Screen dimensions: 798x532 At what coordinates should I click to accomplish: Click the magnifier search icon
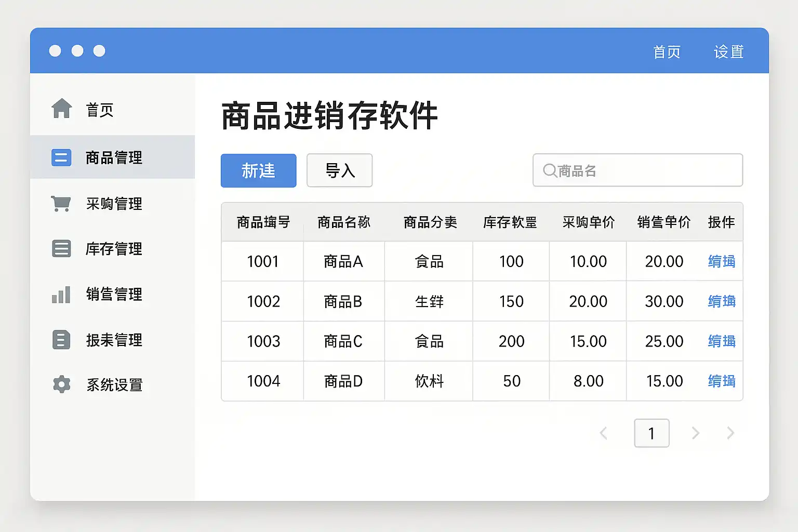tap(550, 170)
